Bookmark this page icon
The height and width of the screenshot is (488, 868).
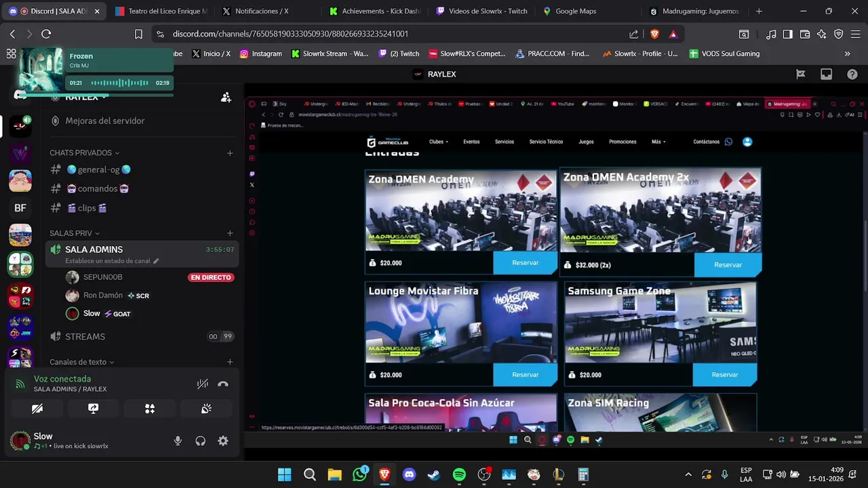point(138,34)
